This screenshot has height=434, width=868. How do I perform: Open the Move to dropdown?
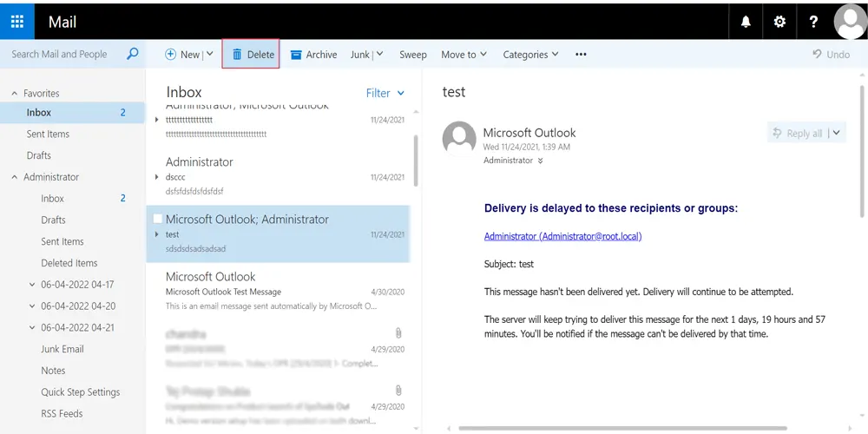[x=464, y=55]
